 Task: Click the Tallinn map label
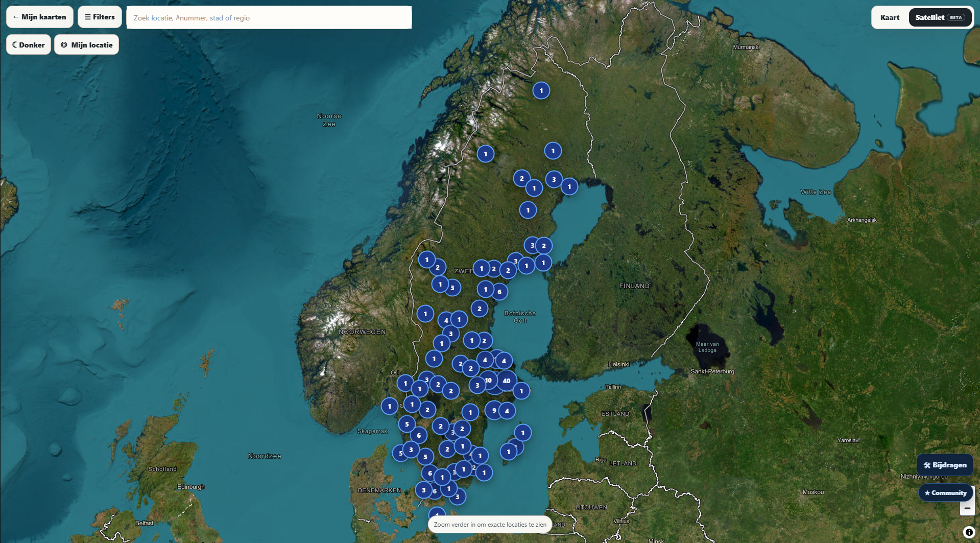(613, 387)
